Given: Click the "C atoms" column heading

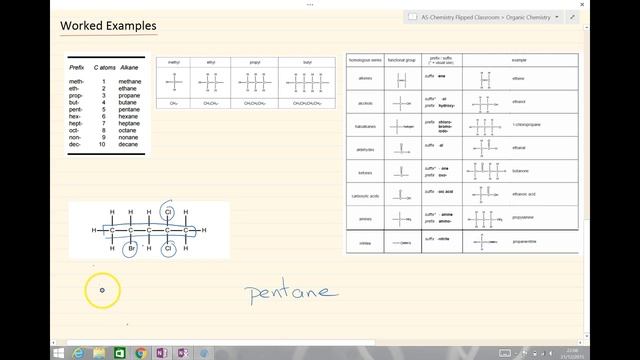Looking at the screenshot, I should pos(104,67).
